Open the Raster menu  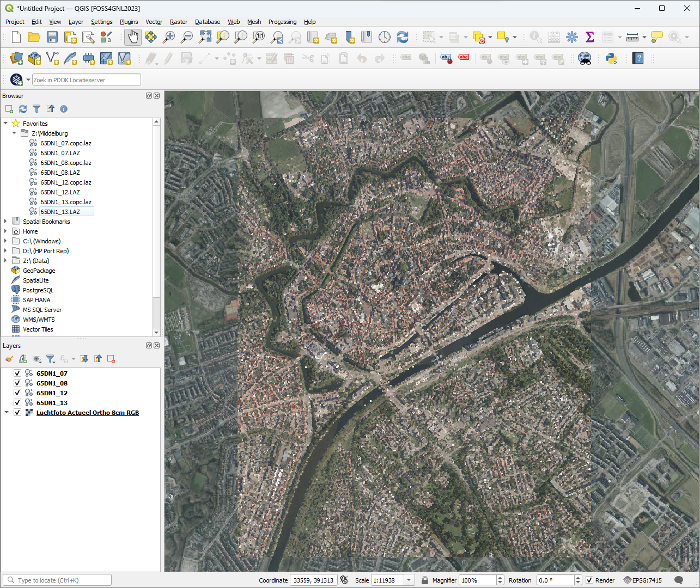(178, 22)
